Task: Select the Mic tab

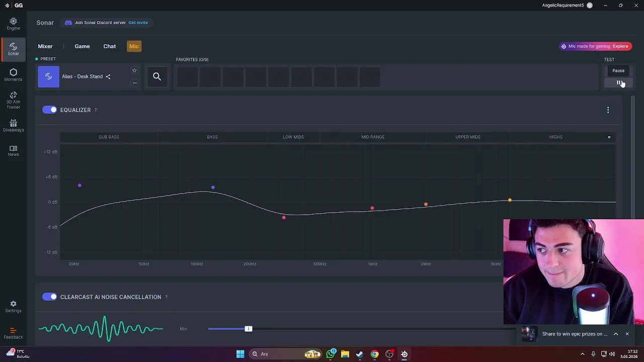Action: 134,46
